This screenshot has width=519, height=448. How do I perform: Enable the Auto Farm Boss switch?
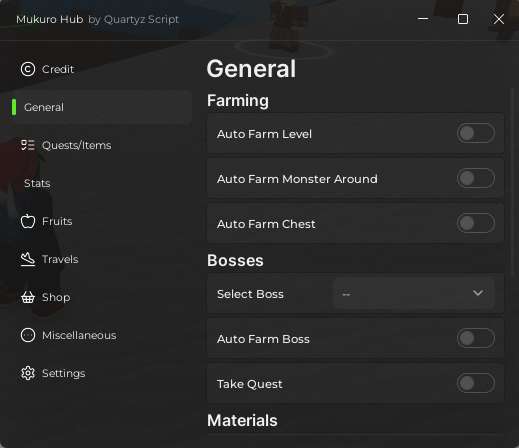pos(476,338)
